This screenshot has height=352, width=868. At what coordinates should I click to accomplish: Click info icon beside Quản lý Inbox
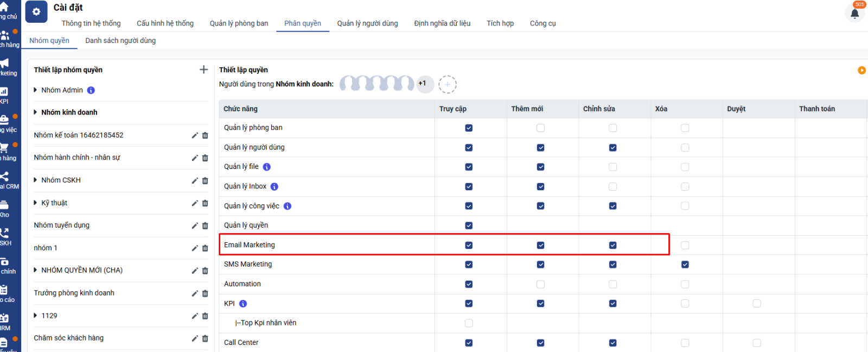click(x=275, y=186)
